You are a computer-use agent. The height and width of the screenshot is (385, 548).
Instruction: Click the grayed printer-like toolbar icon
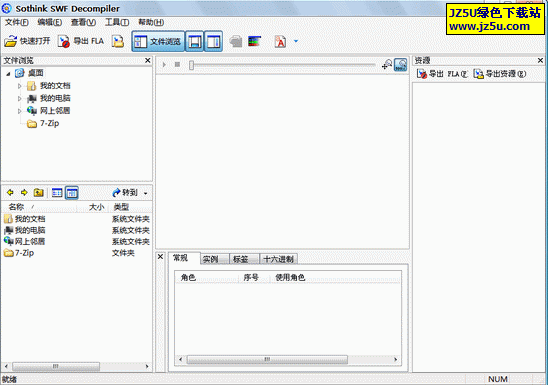pyautogui.click(x=236, y=41)
